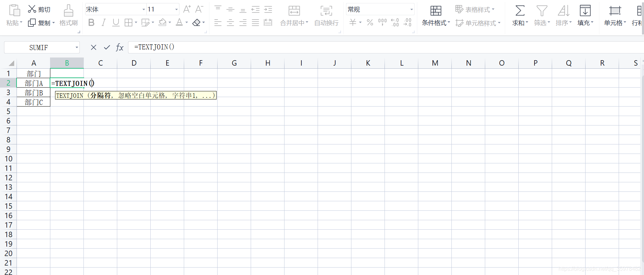Select row 10 header
644x275 pixels.
(8, 159)
